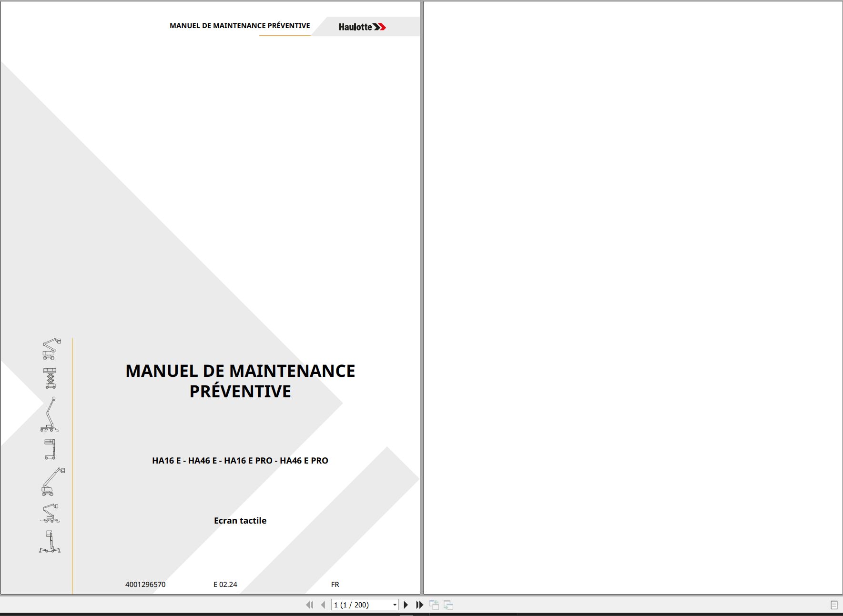843x616 pixels.
Task: Go to the next page
Action: (406, 605)
